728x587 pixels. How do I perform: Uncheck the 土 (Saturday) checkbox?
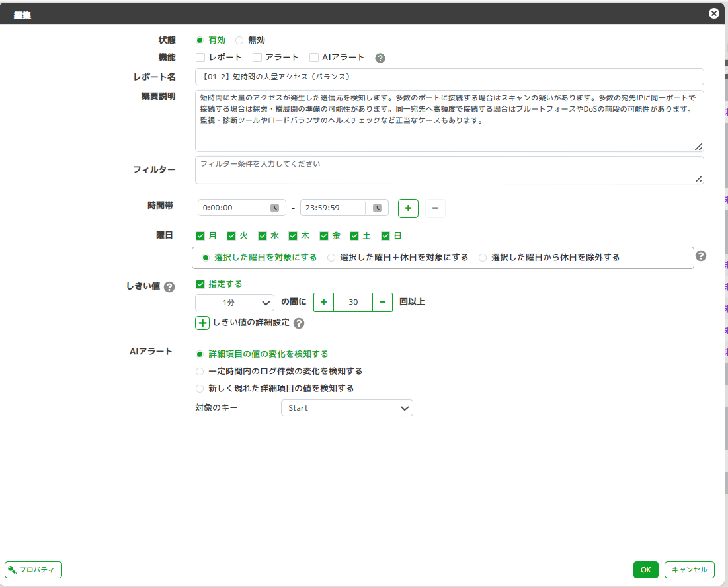[354, 236]
